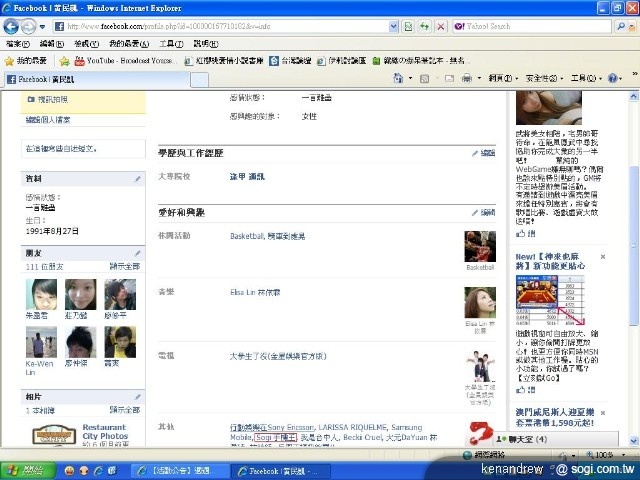Click the Refresh icon beside the address bar
This screenshot has height=480, width=640.
[423, 25]
